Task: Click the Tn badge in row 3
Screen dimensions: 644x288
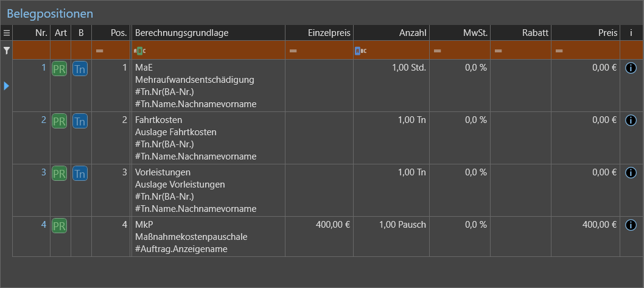Action: click(x=80, y=174)
